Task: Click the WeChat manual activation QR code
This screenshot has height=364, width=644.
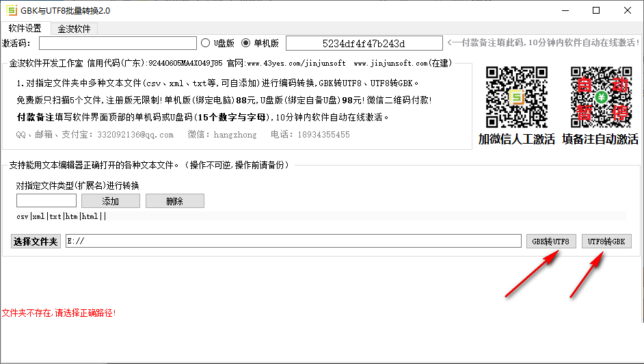Action: 516,97
